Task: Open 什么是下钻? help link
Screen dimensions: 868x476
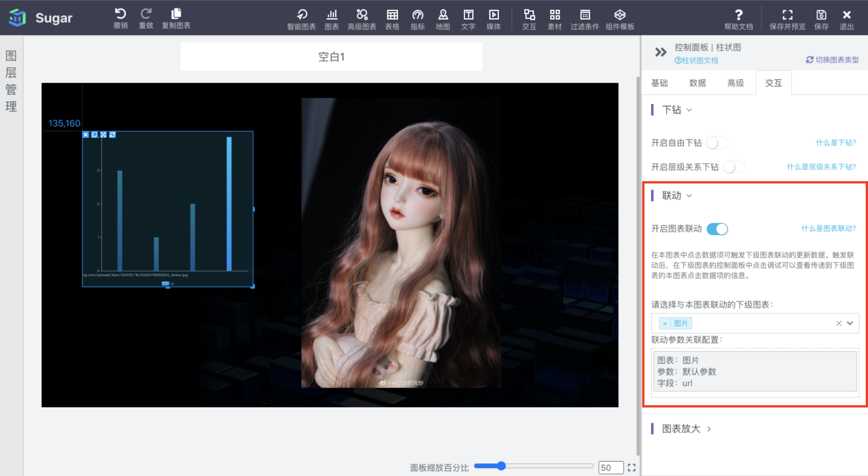Action: [836, 143]
